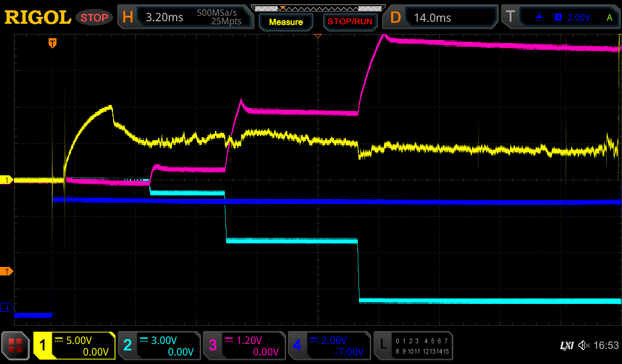Click the trigger rising edge icon
Image resolution: width=622 pixels, height=364 pixels.
click(539, 18)
